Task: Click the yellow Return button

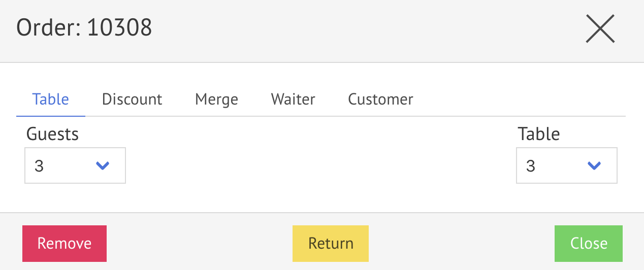Action: pos(331,243)
